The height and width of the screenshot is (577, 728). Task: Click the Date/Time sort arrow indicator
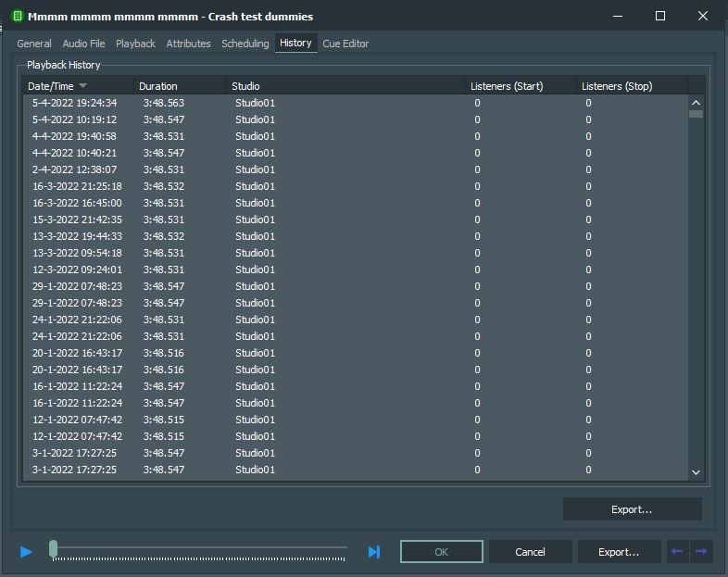tap(83, 86)
